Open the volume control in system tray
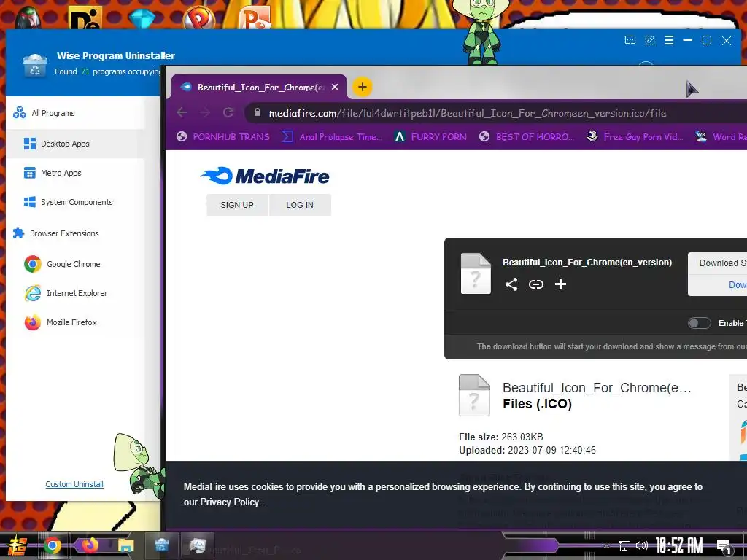The width and height of the screenshot is (747, 560). [x=642, y=545]
